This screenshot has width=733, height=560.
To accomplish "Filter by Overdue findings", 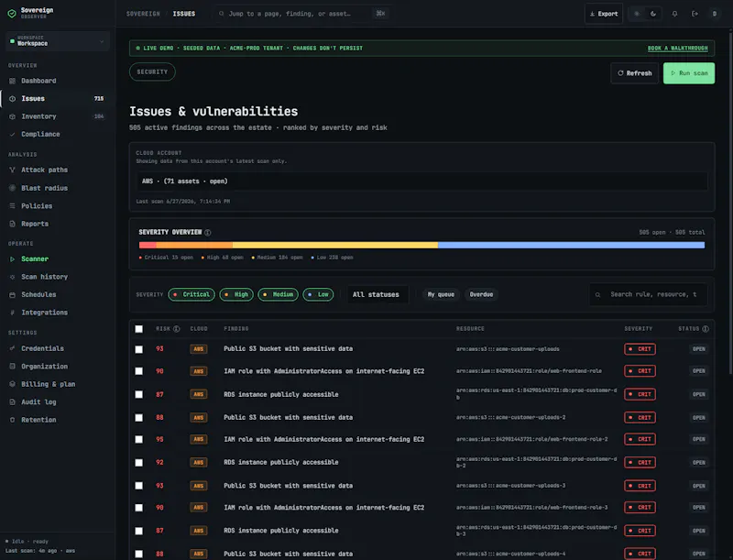I will point(481,294).
